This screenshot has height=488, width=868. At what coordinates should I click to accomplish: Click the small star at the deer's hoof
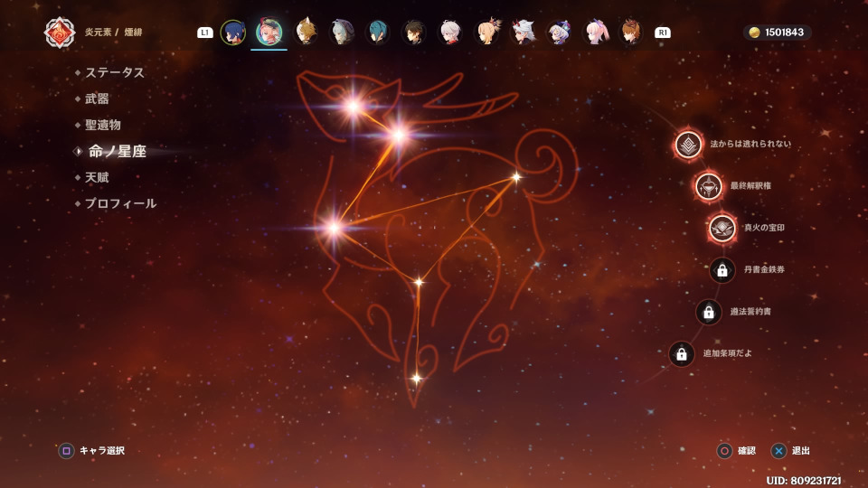(x=416, y=379)
